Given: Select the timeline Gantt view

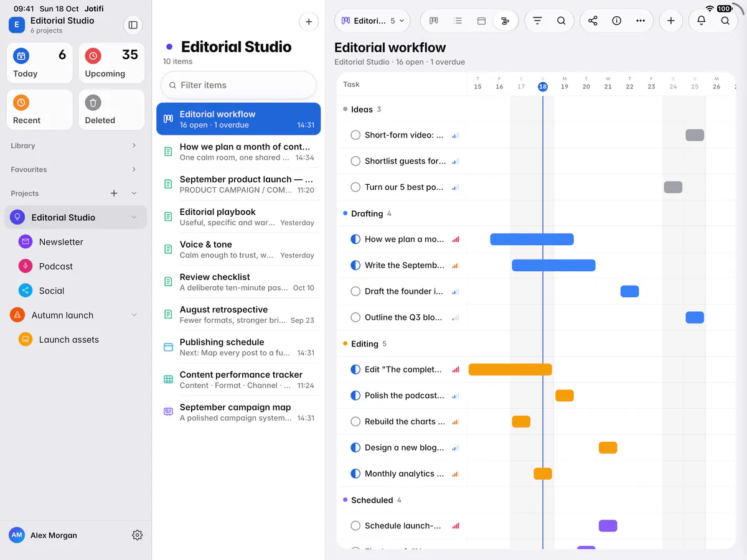Looking at the screenshot, I should click(505, 21).
